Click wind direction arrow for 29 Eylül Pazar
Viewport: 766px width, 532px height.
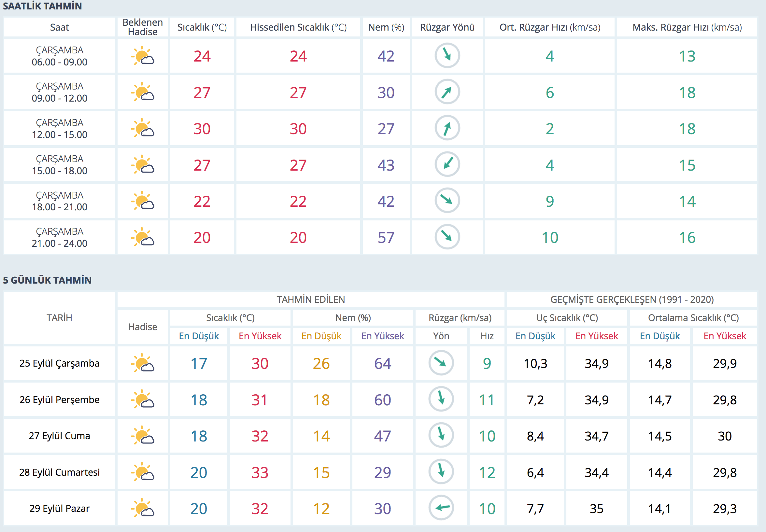point(441,508)
